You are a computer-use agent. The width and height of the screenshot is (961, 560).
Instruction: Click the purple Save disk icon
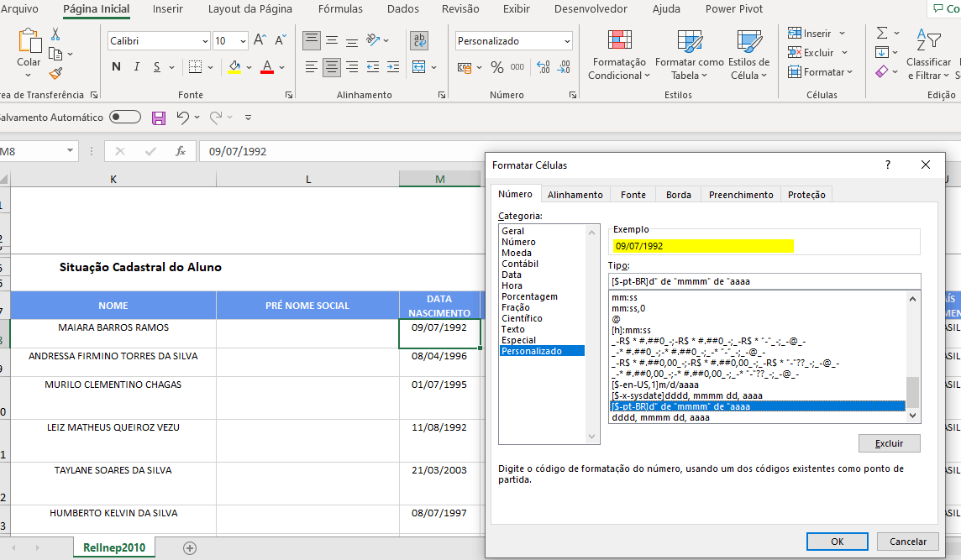[x=159, y=118]
